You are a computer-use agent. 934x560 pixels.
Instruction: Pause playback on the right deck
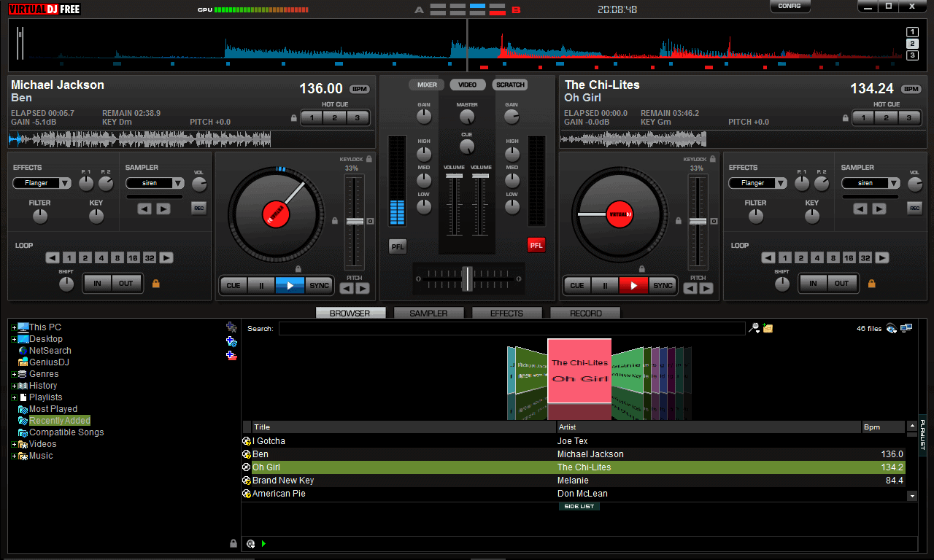(604, 285)
